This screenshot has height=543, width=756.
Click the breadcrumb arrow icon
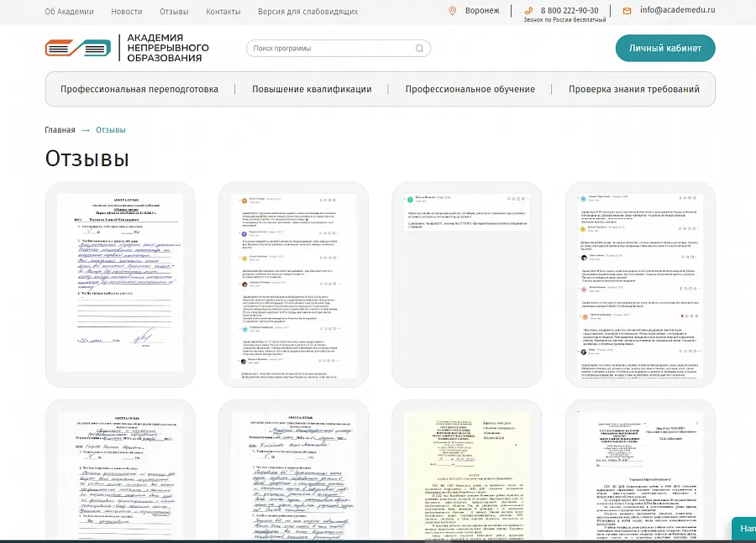tap(86, 130)
